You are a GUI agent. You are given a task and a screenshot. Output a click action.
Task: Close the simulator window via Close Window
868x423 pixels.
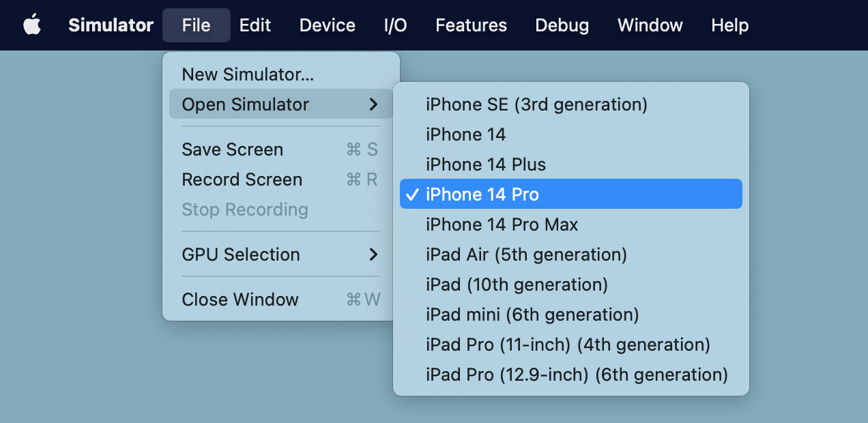[x=240, y=299]
